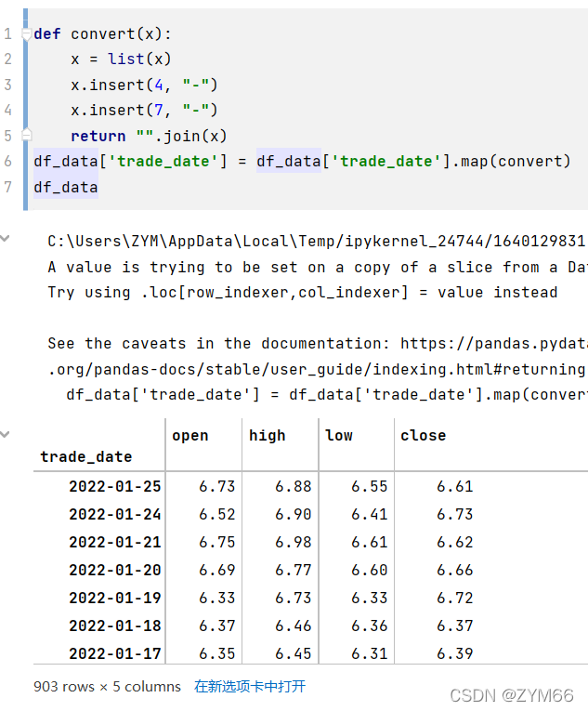Click fold end marker at return line
This screenshot has width=588, height=711.
27,135
